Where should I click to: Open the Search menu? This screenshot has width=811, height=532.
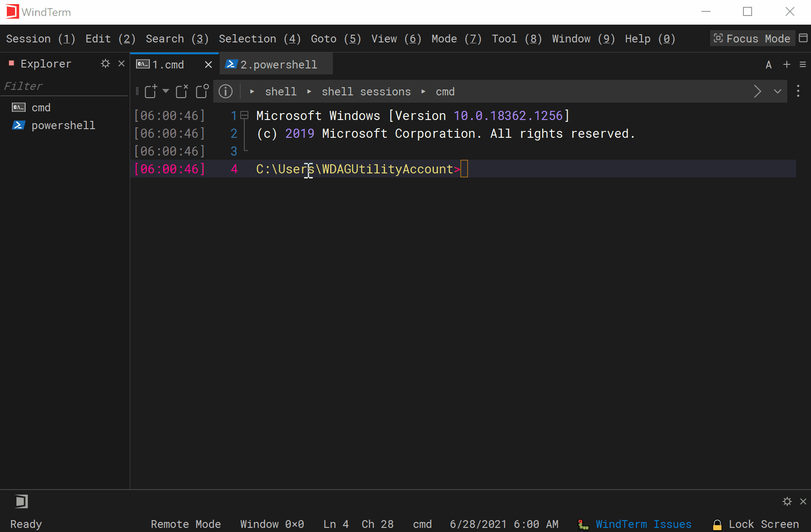(177, 39)
